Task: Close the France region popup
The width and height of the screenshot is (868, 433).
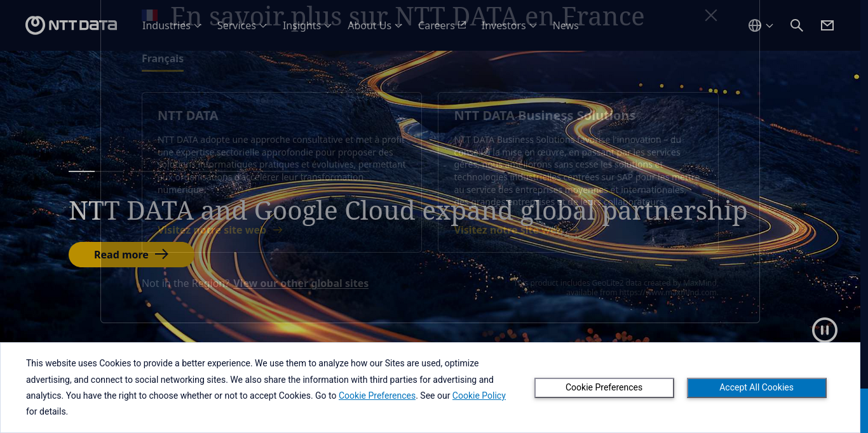Action: tap(710, 15)
